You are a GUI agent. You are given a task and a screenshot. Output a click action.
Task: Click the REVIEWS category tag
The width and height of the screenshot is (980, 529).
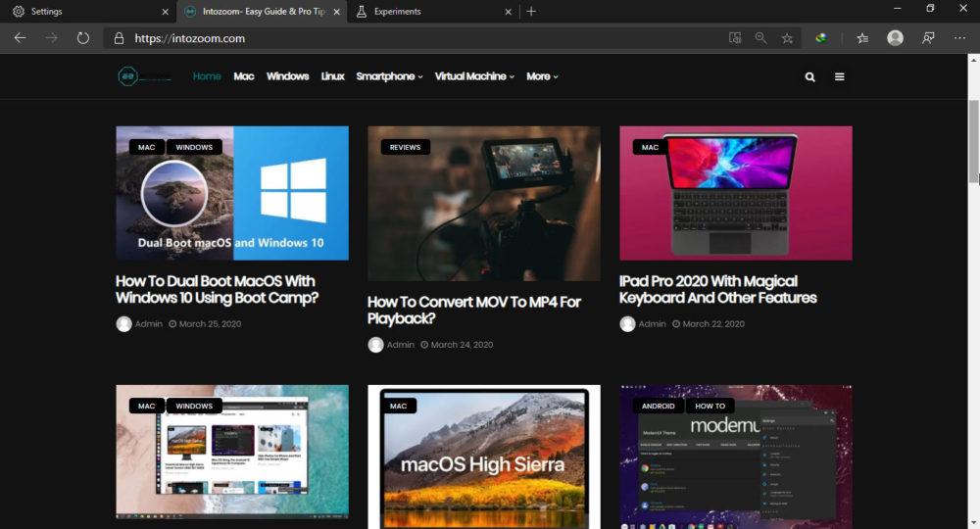click(x=405, y=147)
